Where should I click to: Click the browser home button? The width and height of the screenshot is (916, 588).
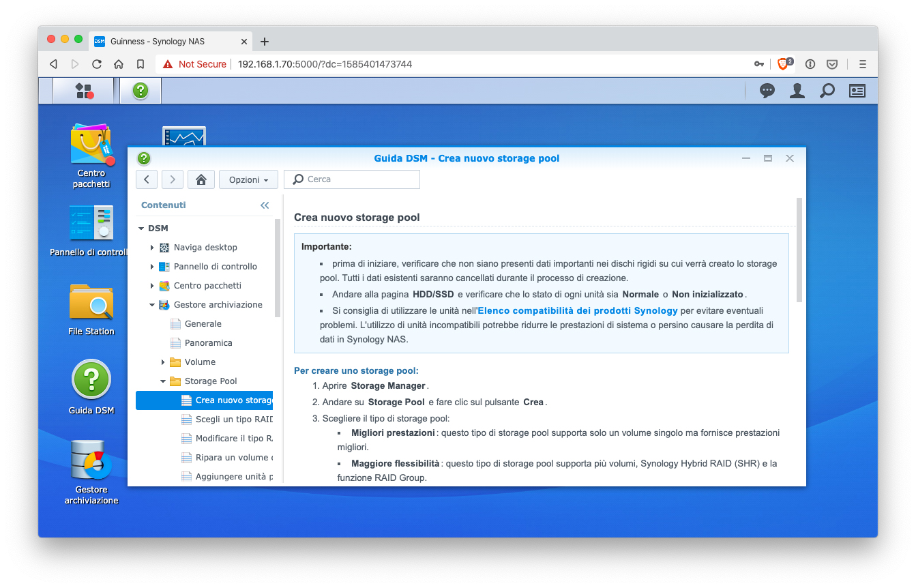tap(119, 64)
